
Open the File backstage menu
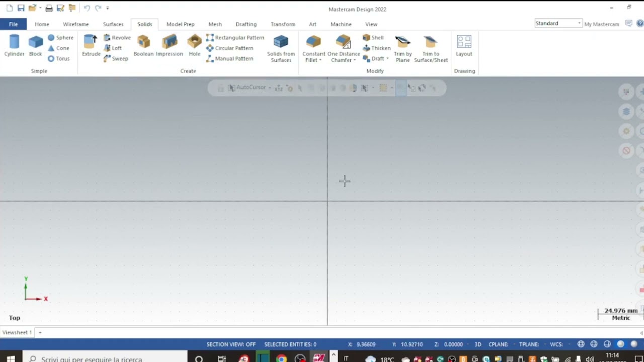pyautogui.click(x=13, y=24)
